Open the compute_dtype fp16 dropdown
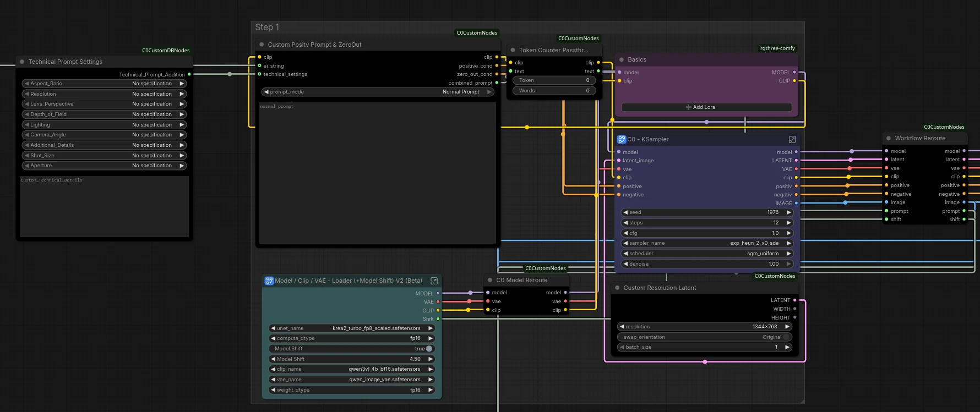980x412 pixels. click(x=352, y=338)
